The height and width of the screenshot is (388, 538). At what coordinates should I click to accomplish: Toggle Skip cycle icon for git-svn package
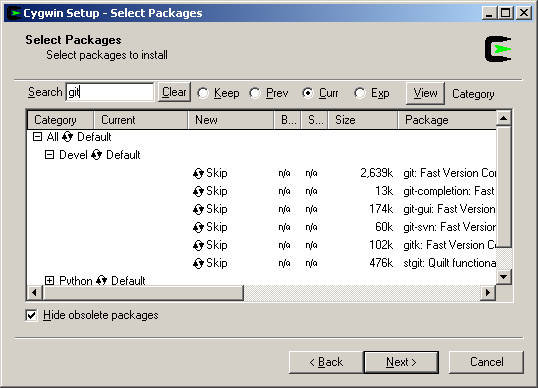coord(198,227)
